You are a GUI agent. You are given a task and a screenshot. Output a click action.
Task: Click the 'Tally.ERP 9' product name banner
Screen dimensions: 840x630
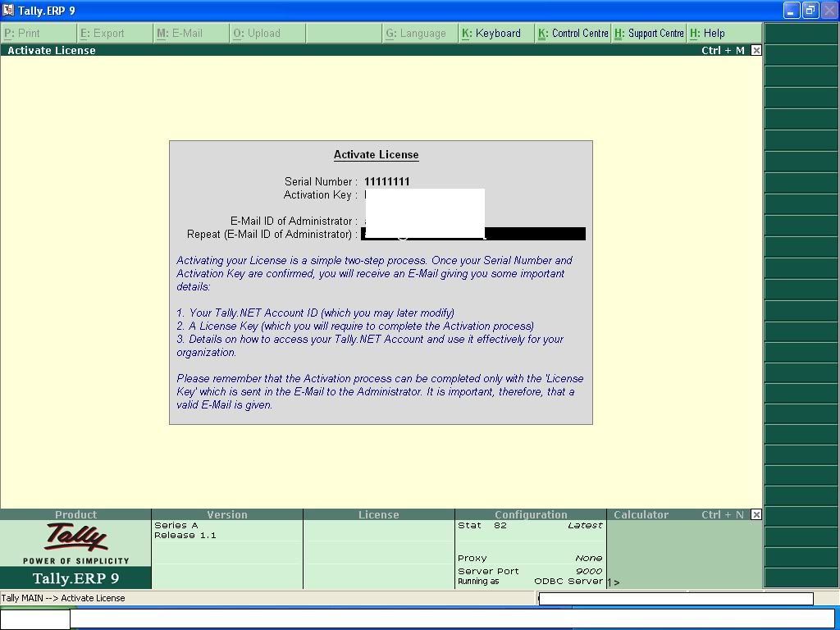pyautogui.click(x=75, y=578)
